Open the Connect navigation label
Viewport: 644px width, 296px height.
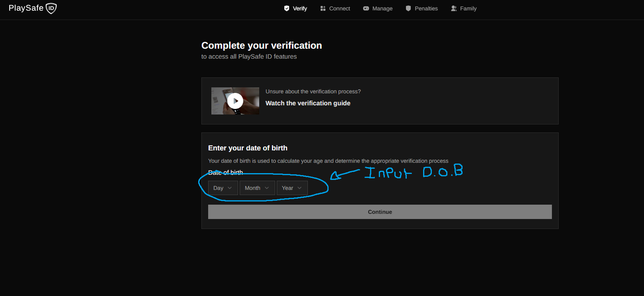pyautogui.click(x=340, y=8)
